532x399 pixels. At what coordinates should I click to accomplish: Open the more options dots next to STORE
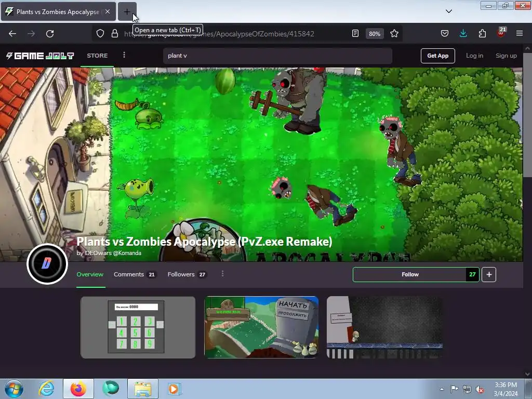(124, 55)
